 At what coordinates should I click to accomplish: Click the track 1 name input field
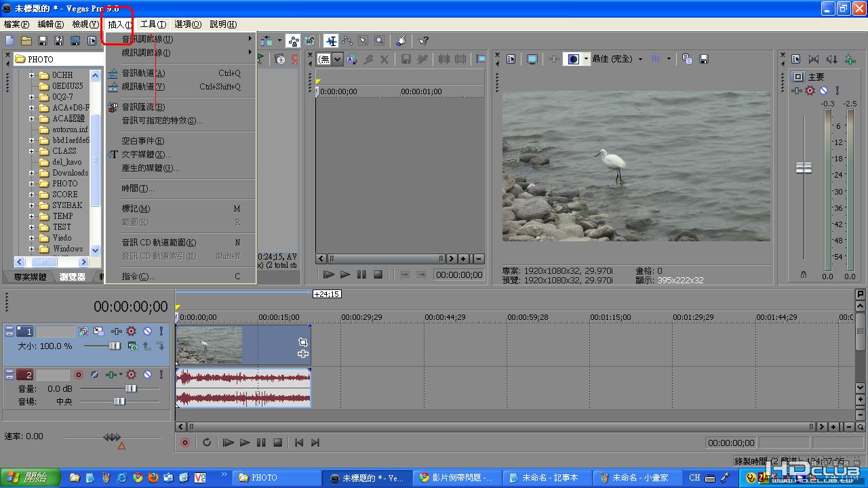click(55, 331)
